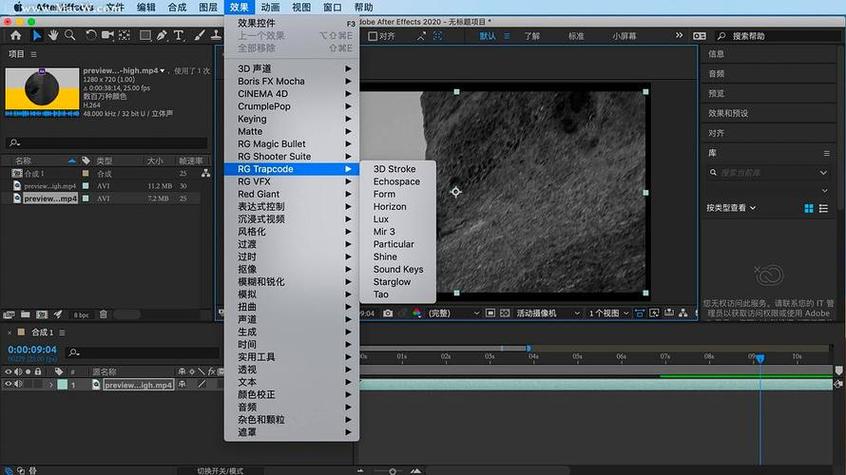Click the interpret footage icon in Project panel
The image size is (846, 475).
[9, 314]
